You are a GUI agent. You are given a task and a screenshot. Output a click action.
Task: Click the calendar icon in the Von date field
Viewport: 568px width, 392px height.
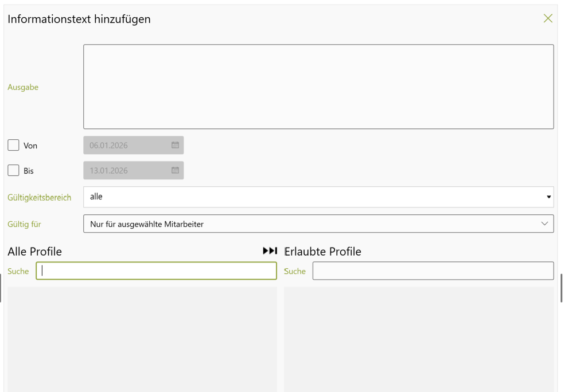pyautogui.click(x=175, y=146)
